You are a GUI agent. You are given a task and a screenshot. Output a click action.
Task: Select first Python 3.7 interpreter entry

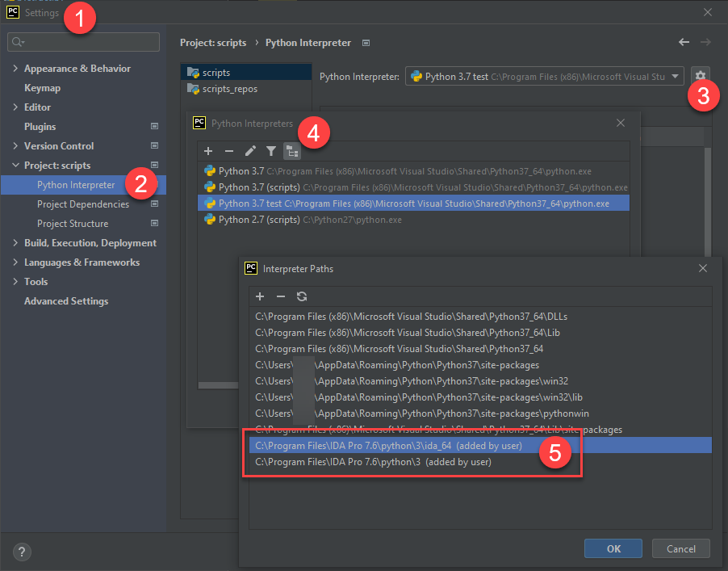pyautogui.click(x=413, y=171)
